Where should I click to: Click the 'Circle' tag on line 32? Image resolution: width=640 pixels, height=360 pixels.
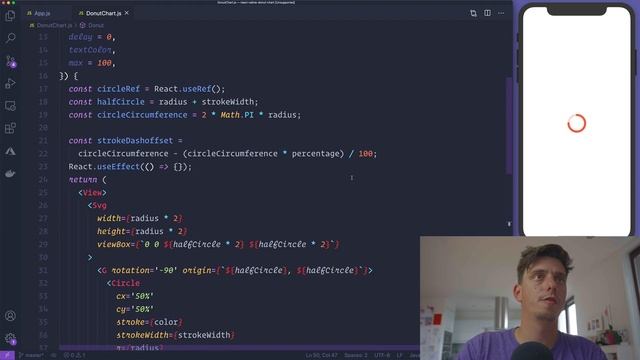[125, 283]
